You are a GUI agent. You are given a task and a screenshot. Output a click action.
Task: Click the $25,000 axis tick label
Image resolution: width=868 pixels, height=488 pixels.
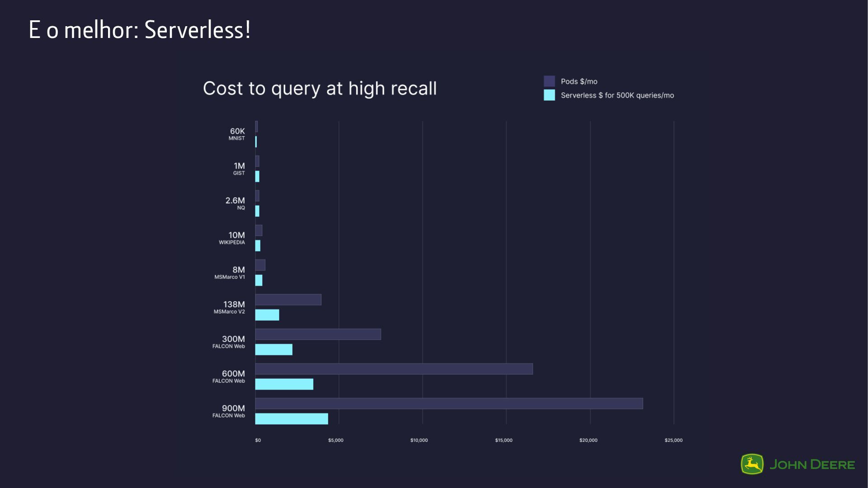[673, 440]
